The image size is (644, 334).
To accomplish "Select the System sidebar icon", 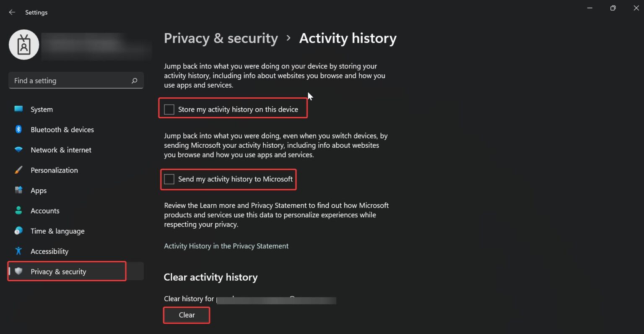I will pyautogui.click(x=18, y=109).
